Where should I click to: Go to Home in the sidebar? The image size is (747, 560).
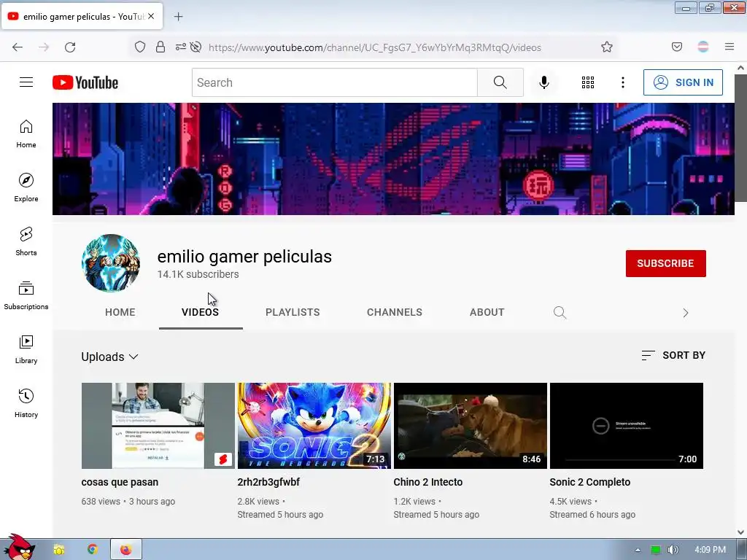coord(26,134)
